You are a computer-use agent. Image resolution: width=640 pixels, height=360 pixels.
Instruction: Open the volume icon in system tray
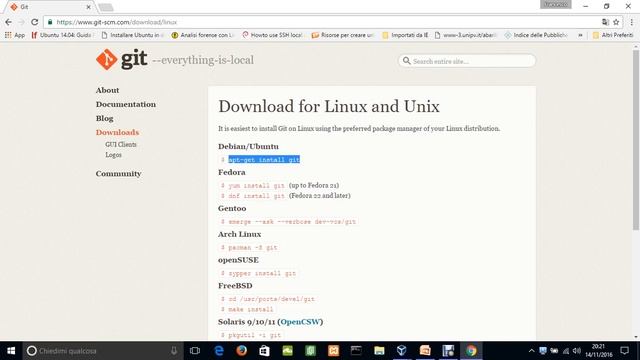pos(576,351)
